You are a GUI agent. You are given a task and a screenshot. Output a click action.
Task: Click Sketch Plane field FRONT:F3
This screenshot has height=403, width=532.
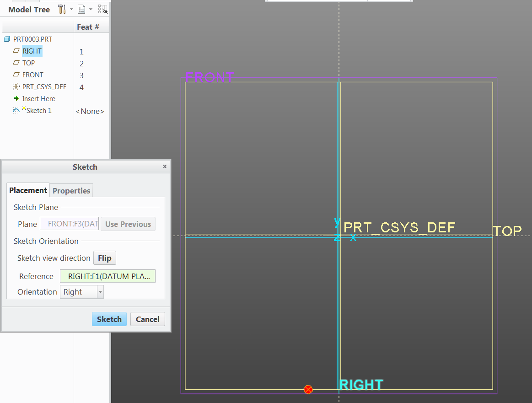(x=70, y=224)
